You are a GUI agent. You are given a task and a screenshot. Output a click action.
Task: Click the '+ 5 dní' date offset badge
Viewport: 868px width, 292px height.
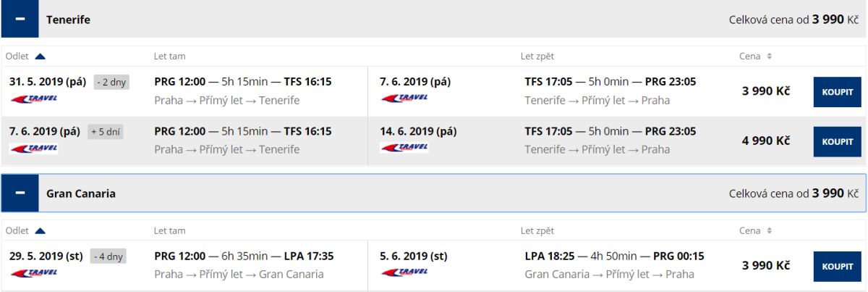[106, 132]
